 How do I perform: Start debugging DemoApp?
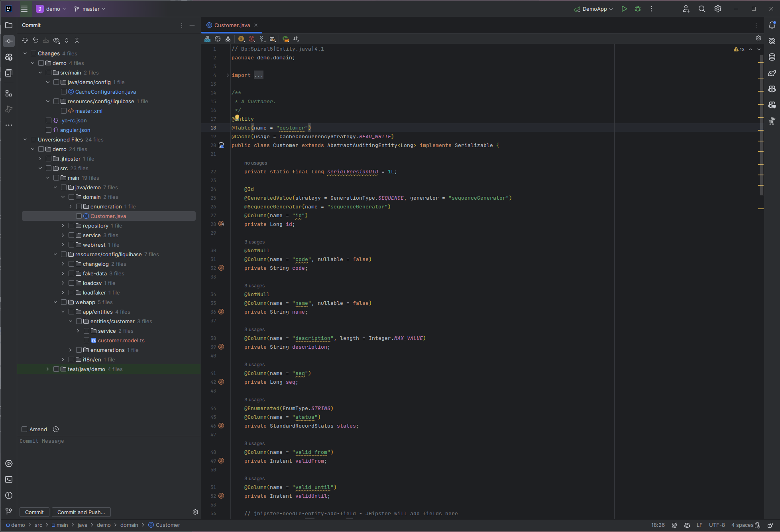pos(637,8)
